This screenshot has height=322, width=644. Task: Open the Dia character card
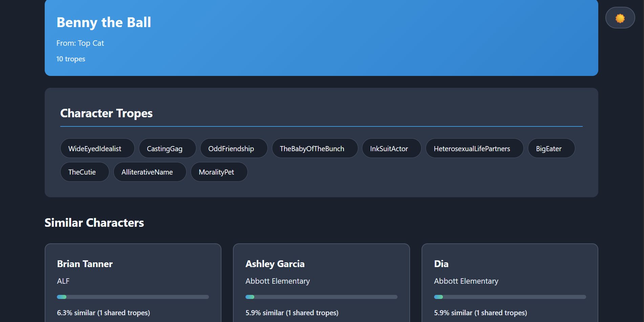(510, 283)
